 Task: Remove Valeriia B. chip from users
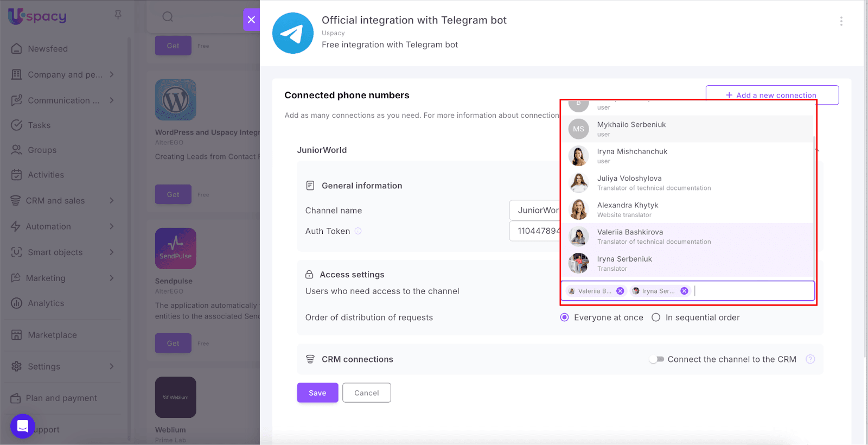tap(620, 291)
